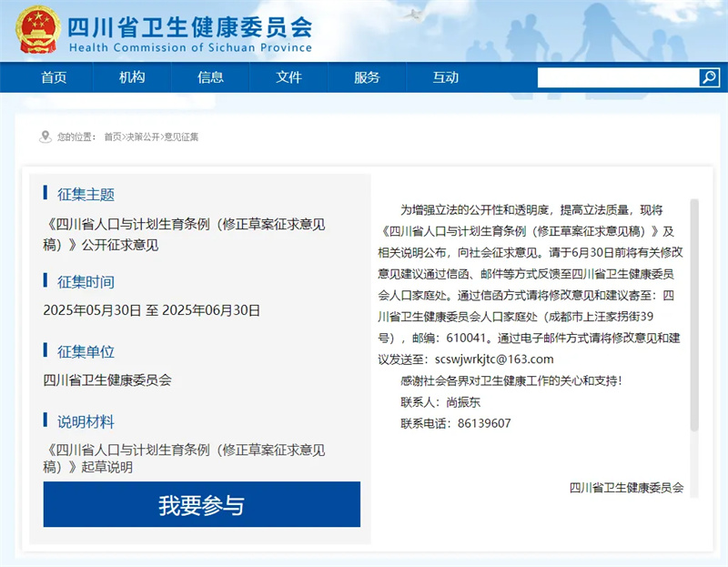Image resolution: width=728 pixels, height=567 pixels.
Task: Click the 说明材料 heading
Action: [86, 421]
